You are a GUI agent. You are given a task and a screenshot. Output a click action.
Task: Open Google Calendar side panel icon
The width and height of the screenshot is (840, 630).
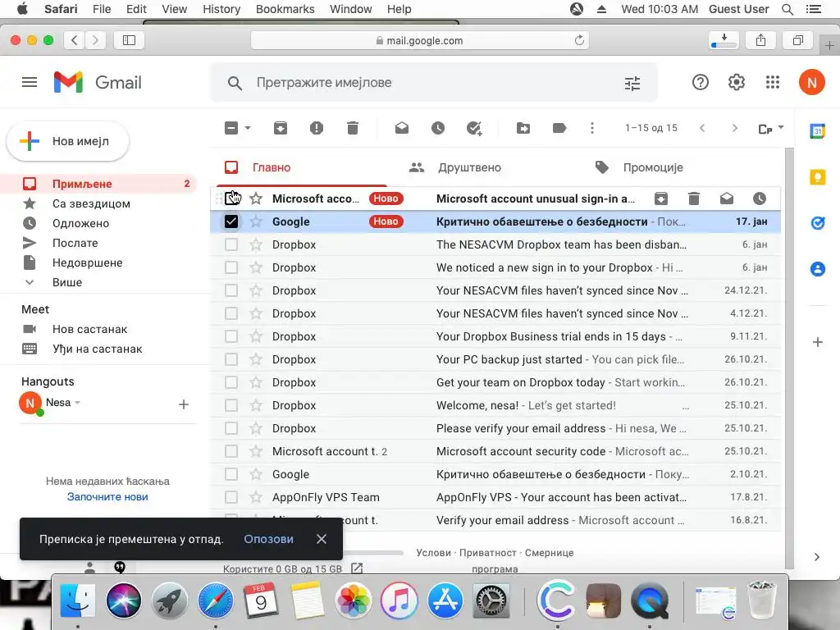coord(818,130)
